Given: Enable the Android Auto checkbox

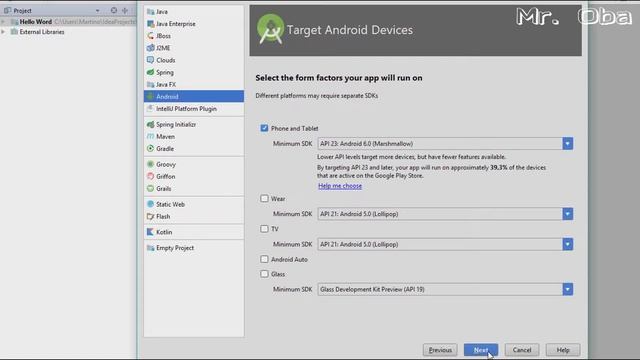Looking at the screenshot, I should [264, 259].
